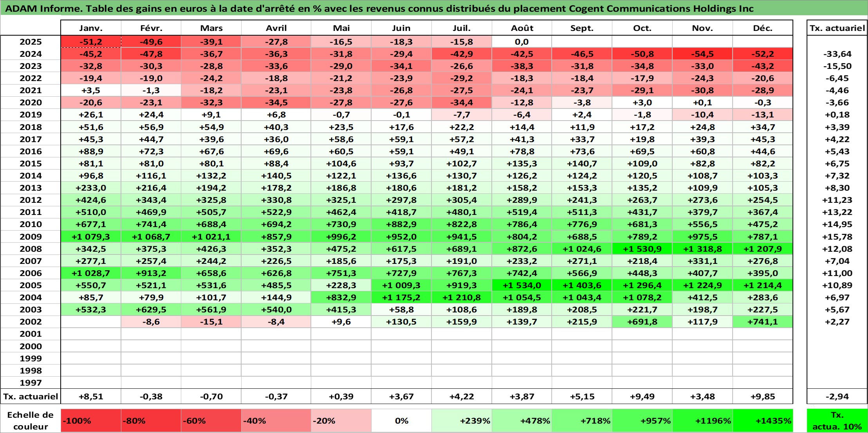Image resolution: width=868 pixels, height=433 pixels.
Task: Click the +56,9 cell for February 2018
Action: click(x=151, y=127)
